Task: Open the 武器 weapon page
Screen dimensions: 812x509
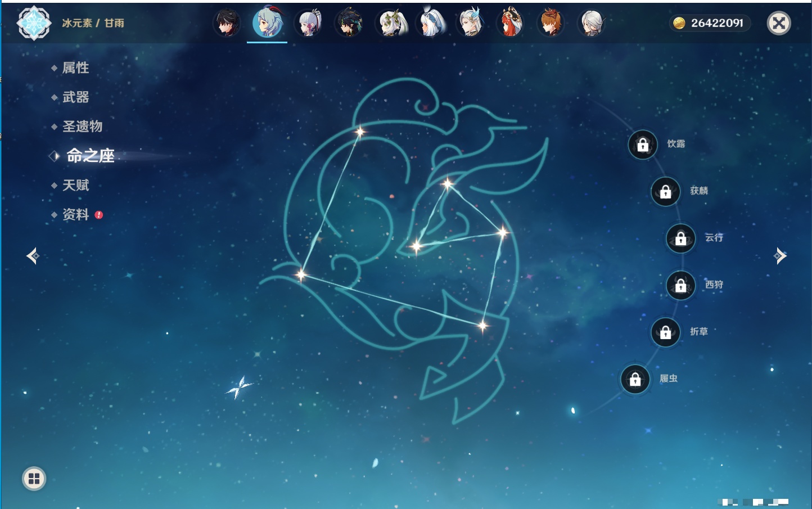Action: click(x=75, y=97)
